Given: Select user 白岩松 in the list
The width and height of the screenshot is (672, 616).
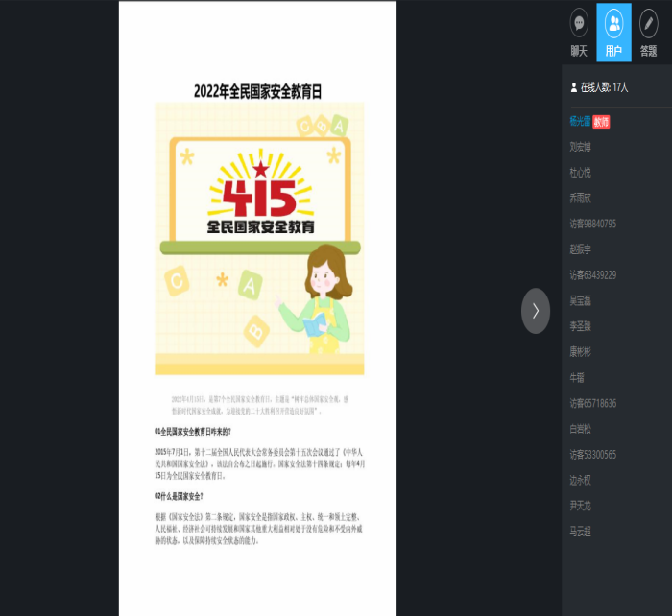Looking at the screenshot, I should pyautogui.click(x=580, y=429).
